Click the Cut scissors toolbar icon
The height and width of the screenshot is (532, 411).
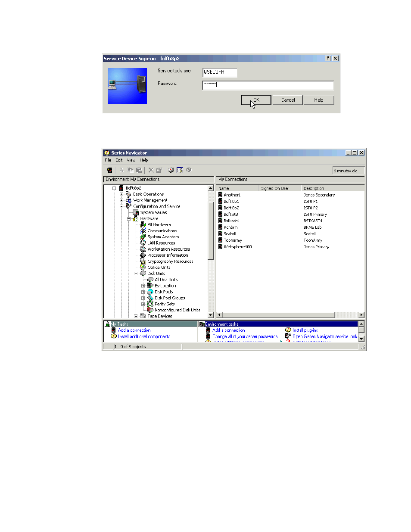click(x=121, y=170)
